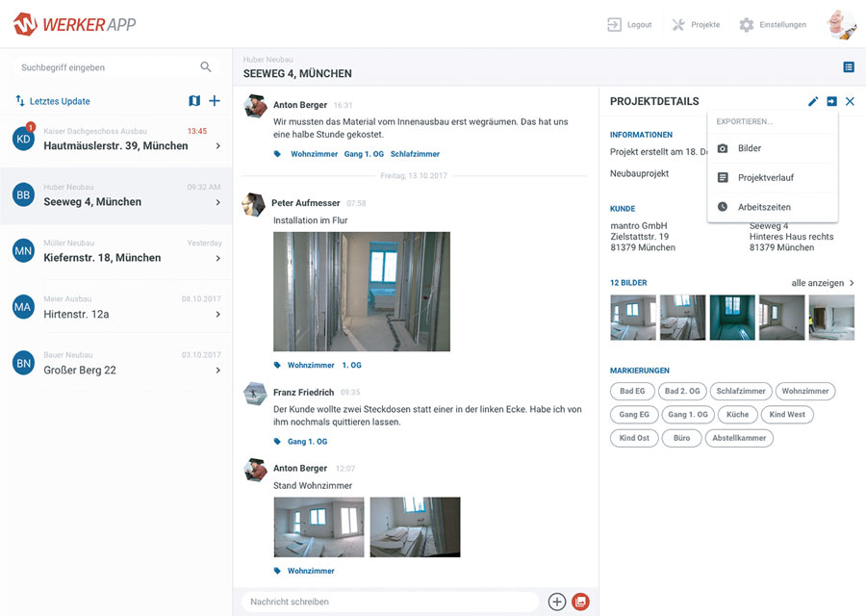Show all images via alle anzeigen
This screenshot has height=616, width=866.
[x=823, y=283]
